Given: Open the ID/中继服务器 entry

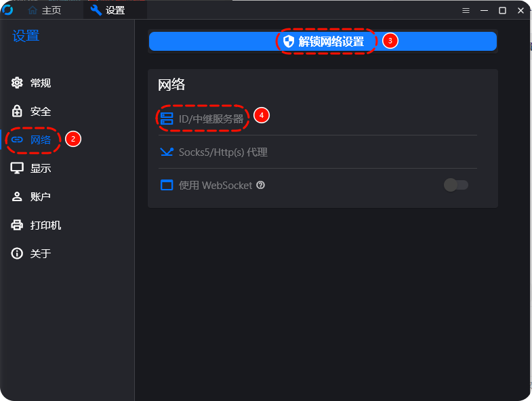Looking at the screenshot, I should 318,119.
